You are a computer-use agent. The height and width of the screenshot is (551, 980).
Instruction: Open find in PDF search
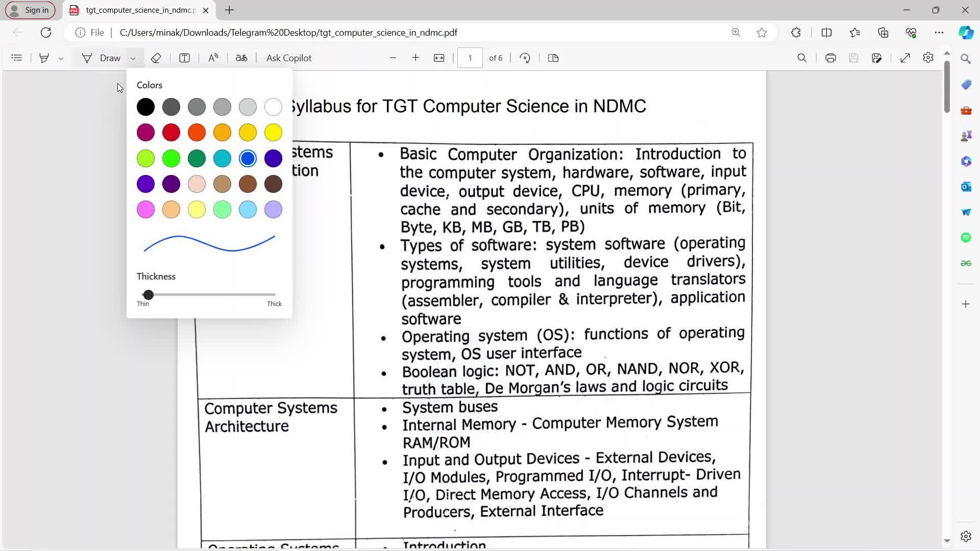point(802,58)
